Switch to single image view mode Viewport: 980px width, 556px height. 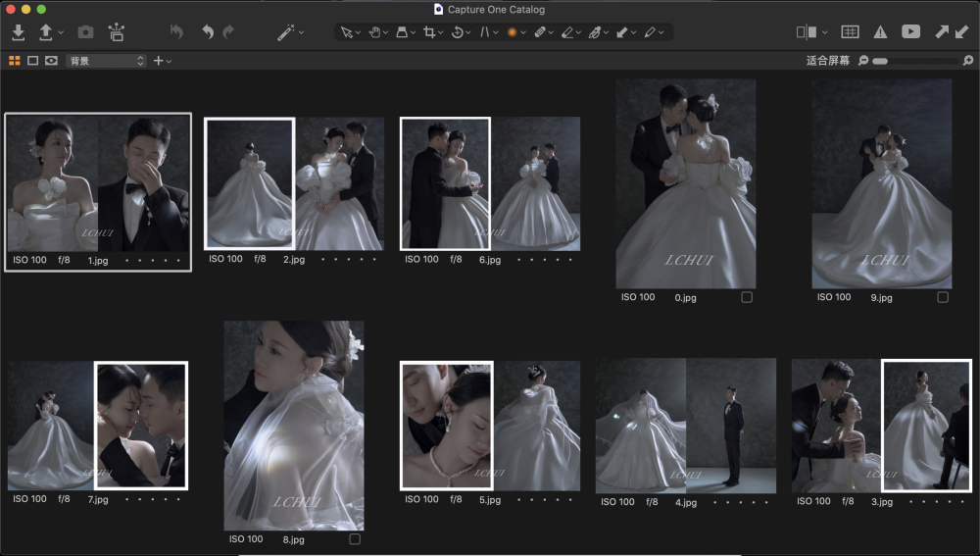(x=32, y=61)
